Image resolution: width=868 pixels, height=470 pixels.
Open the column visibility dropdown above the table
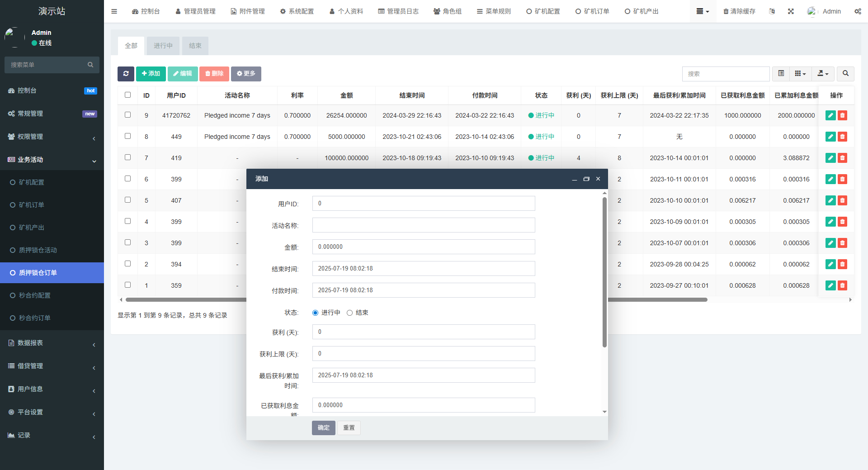pyautogui.click(x=800, y=73)
